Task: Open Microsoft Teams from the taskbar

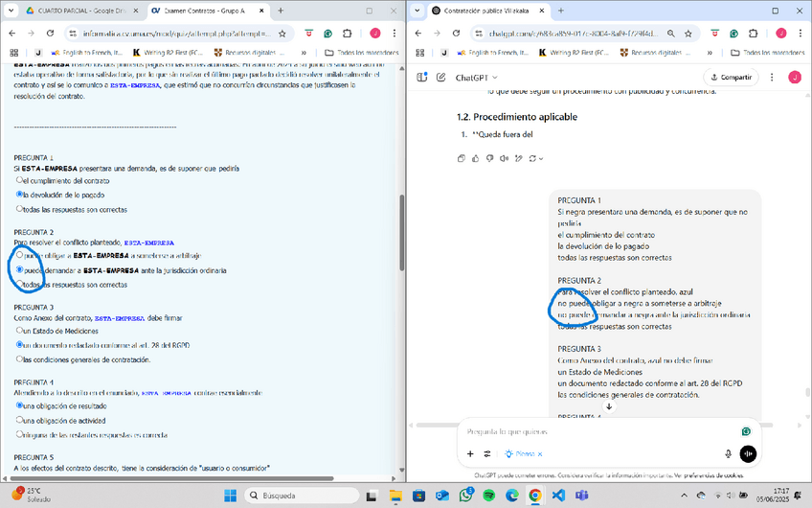Action: [x=581, y=496]
